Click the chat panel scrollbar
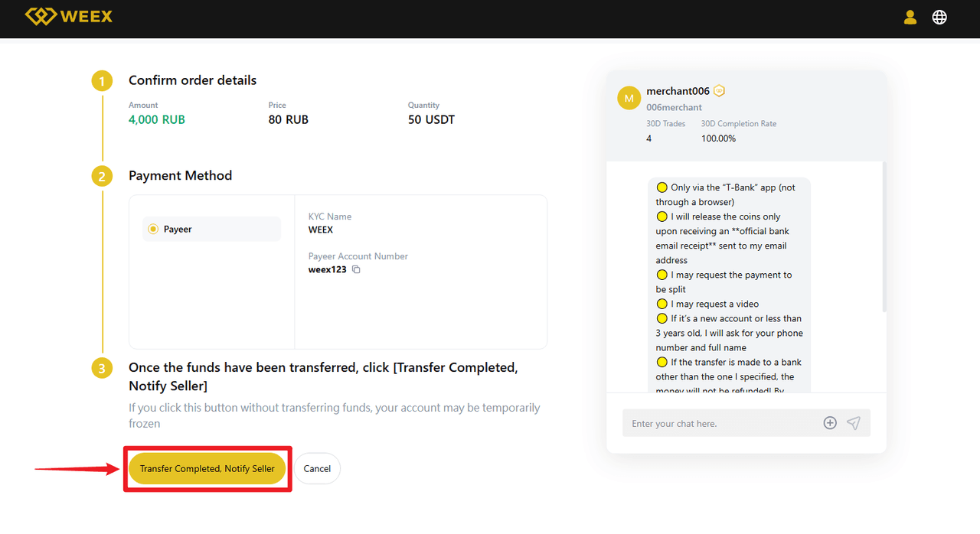This screenshot has width=980, height=534. click(884, 237)
